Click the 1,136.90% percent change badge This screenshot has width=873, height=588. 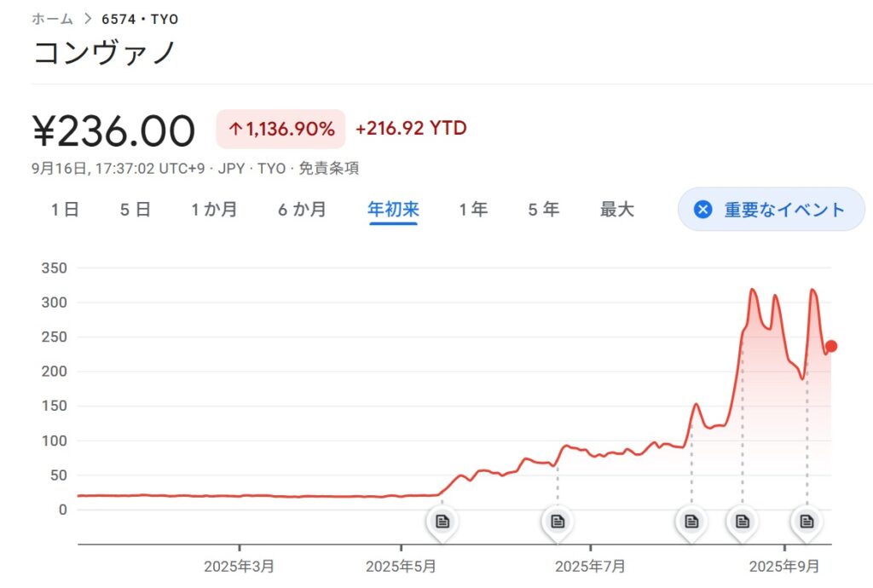[x=280, y=129]
